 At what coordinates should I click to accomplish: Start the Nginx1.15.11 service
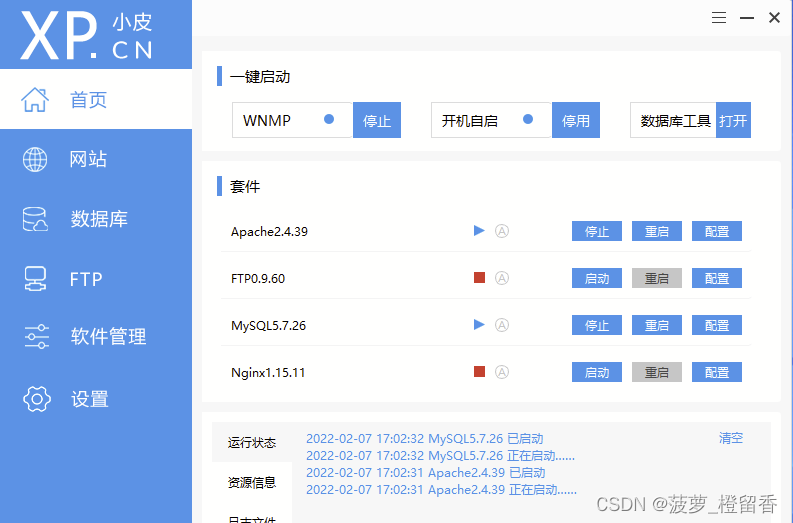pos(597,372)
